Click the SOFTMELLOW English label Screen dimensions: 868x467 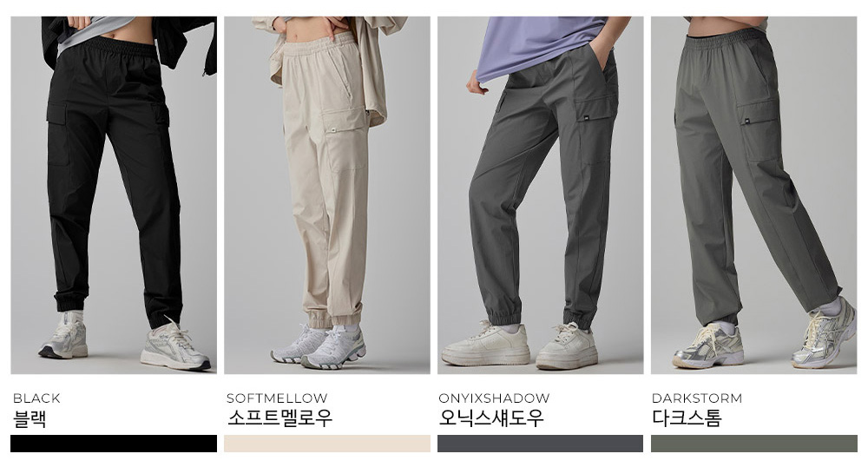277,398
